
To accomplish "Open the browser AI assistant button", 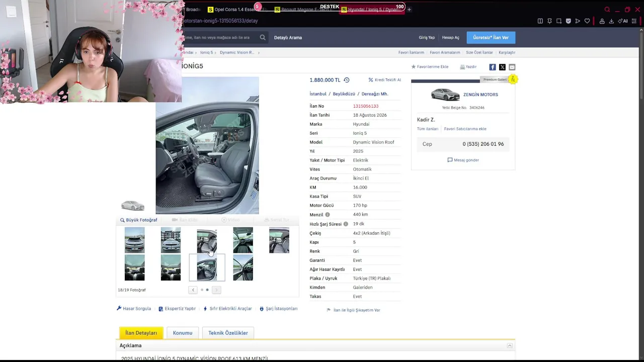I will click(x=624, y=21).
